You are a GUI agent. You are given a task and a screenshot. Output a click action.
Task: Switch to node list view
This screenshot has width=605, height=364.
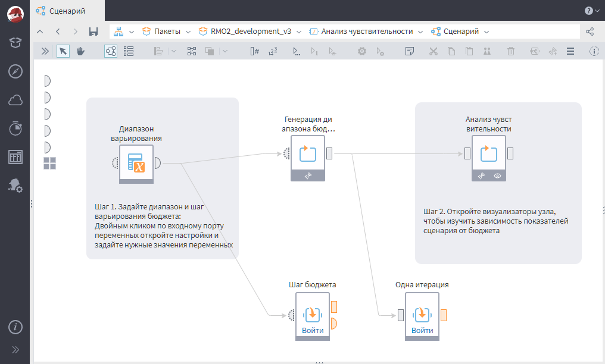pos(129,51)
